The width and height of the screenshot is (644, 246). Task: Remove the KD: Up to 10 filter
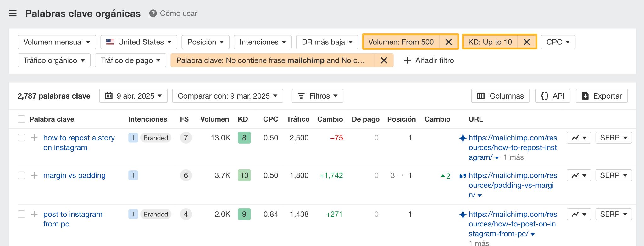527,42
